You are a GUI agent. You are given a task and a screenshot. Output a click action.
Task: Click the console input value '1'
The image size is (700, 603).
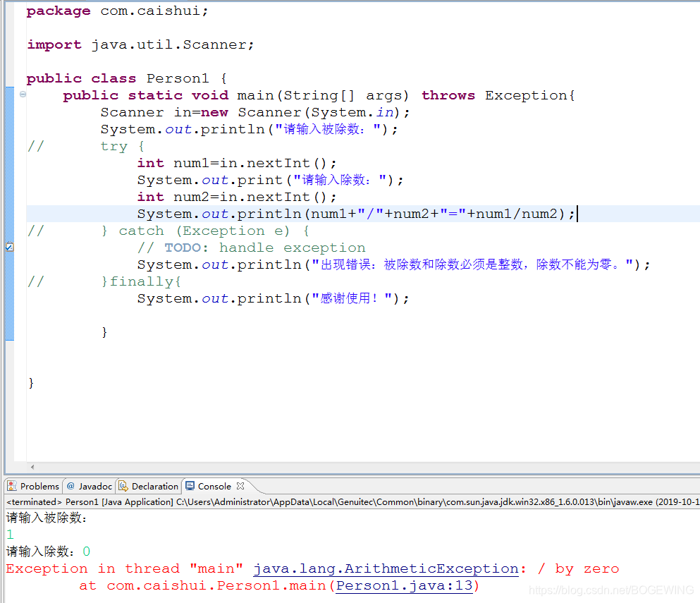pyautogui.click(x=11, y=534)
